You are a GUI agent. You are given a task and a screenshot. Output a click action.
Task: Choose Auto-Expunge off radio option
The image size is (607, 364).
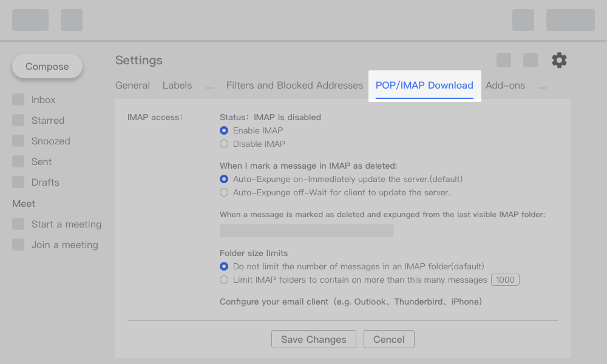(224, 192)
